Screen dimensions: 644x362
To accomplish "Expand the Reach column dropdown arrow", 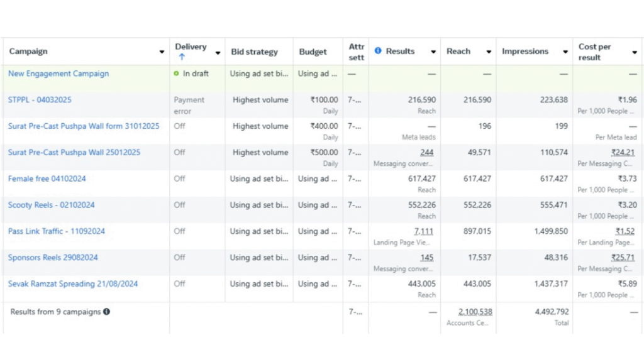I will 489,52.
